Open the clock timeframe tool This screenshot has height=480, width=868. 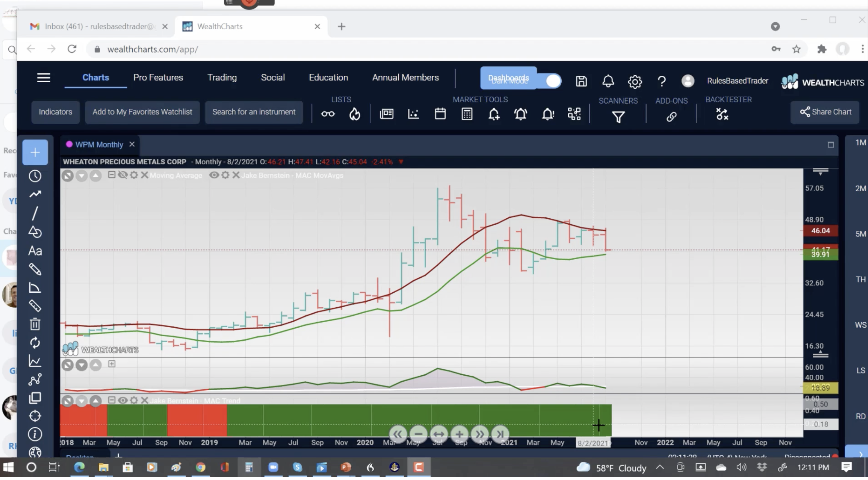(35, 176)
